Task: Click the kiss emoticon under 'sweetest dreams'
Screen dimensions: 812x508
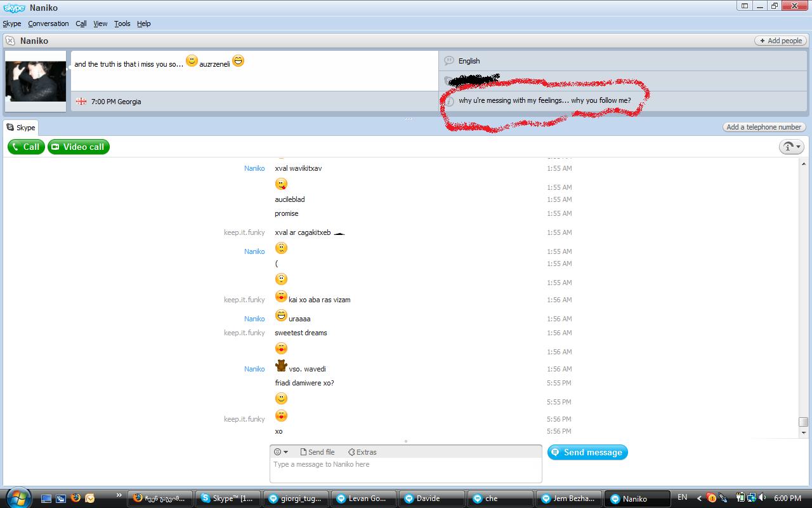Action: click(x=281, y=349)
